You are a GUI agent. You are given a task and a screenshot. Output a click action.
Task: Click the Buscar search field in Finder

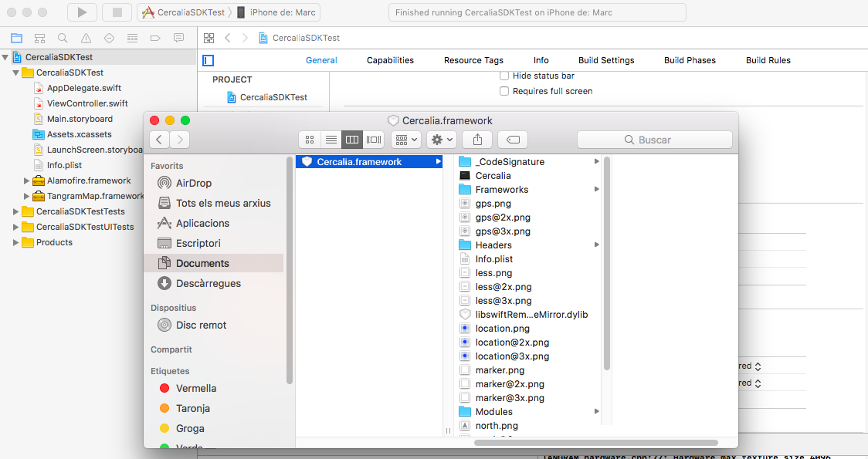[654, 140]
